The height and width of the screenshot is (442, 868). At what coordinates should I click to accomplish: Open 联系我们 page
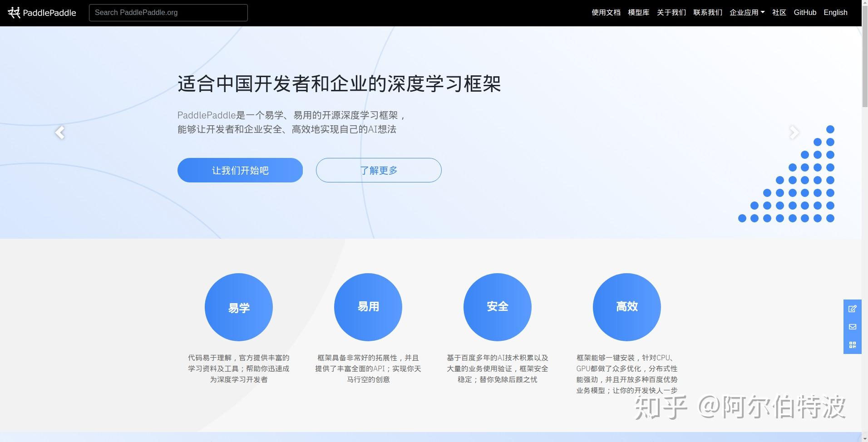tap(708, 12)
